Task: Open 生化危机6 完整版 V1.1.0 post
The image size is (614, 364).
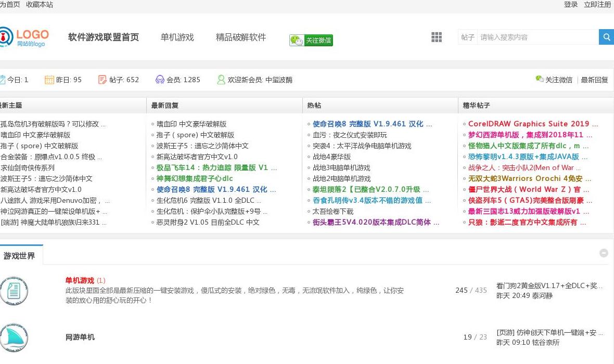Action: click(209, 200)
